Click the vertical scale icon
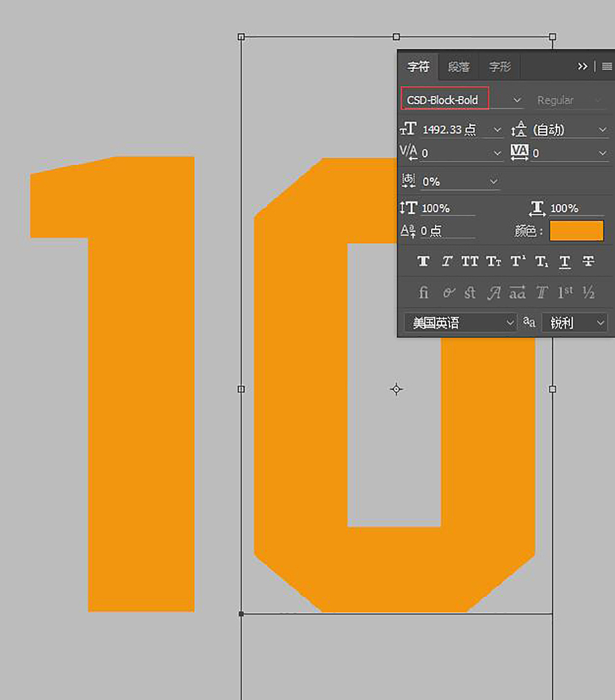Viewport: 615px width, 700px height. tap(408, 208)
